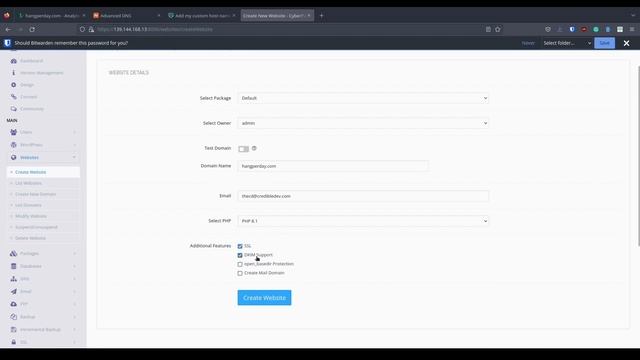This screenshot has height=360, width=640.
Task: Click the help icon beside Test Domain
Action: tap(254, 148)
